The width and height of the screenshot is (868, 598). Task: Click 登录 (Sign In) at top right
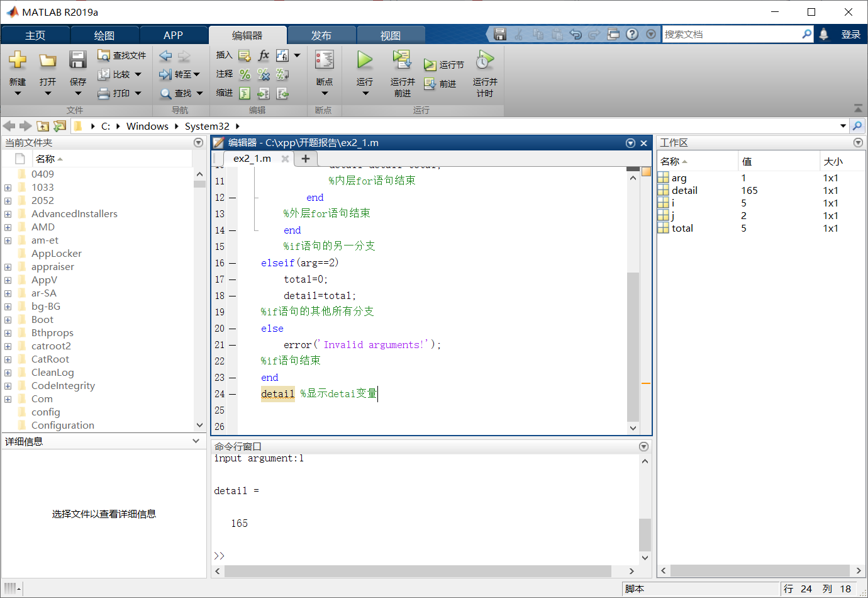tap(850, 35)
